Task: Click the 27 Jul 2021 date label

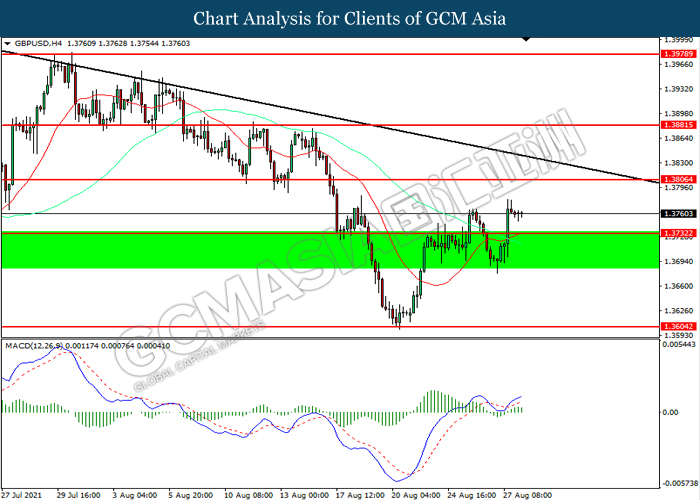Action: 22,494
